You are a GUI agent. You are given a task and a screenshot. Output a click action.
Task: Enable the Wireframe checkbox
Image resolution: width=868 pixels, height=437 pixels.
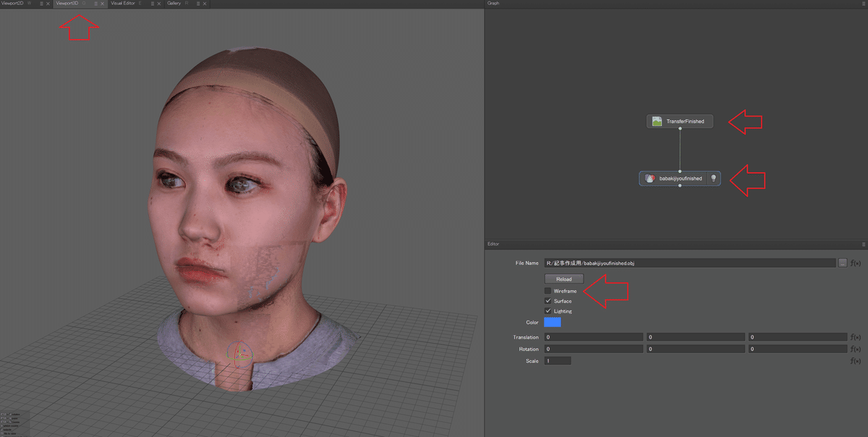(x=548, y=291)
